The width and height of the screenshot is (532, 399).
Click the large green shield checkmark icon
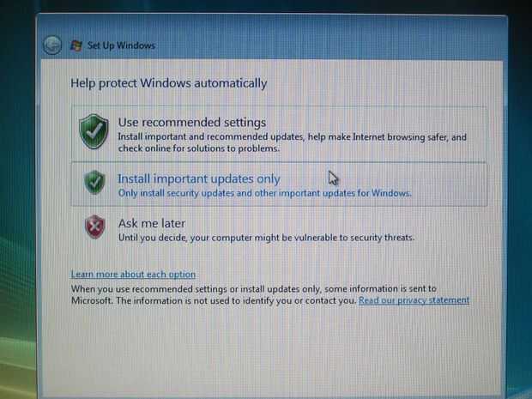click(x=94, y=131)
